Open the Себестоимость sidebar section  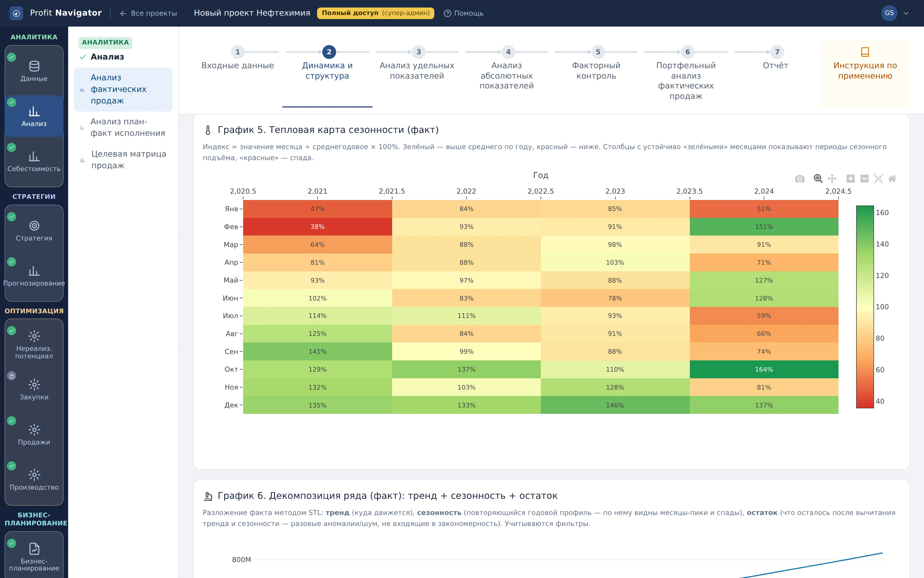pos(34,161)
